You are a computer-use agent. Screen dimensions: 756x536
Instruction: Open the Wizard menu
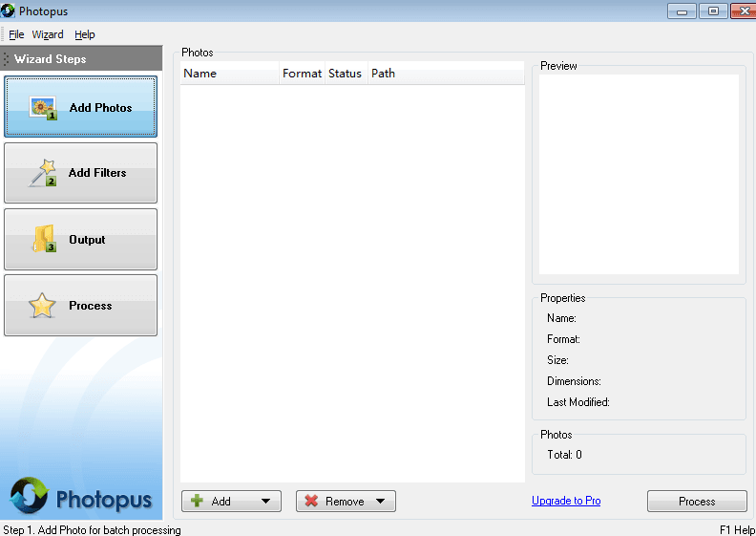click(x=48, y=34)
